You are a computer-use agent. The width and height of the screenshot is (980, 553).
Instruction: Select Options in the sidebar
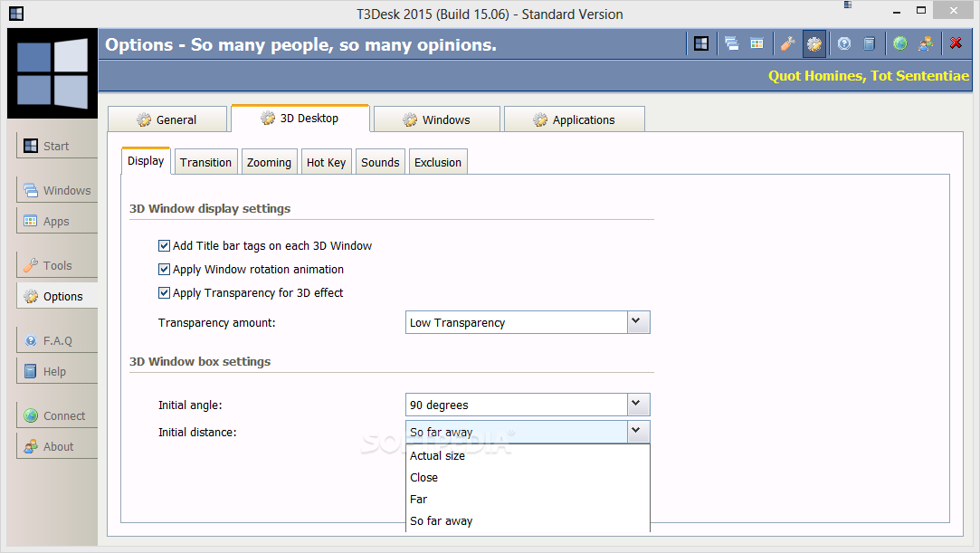point(57,296)
